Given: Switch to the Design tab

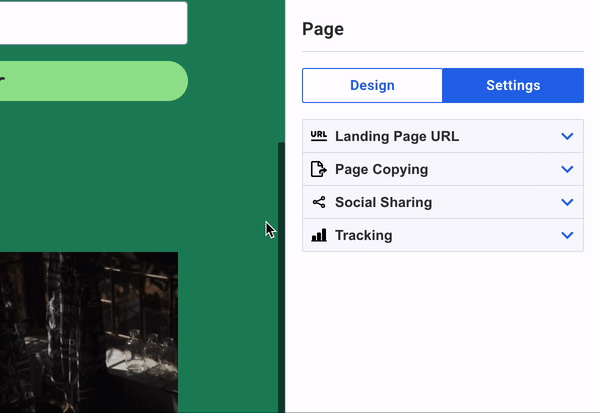Looking at the screenshot, I should click(372, 86).
